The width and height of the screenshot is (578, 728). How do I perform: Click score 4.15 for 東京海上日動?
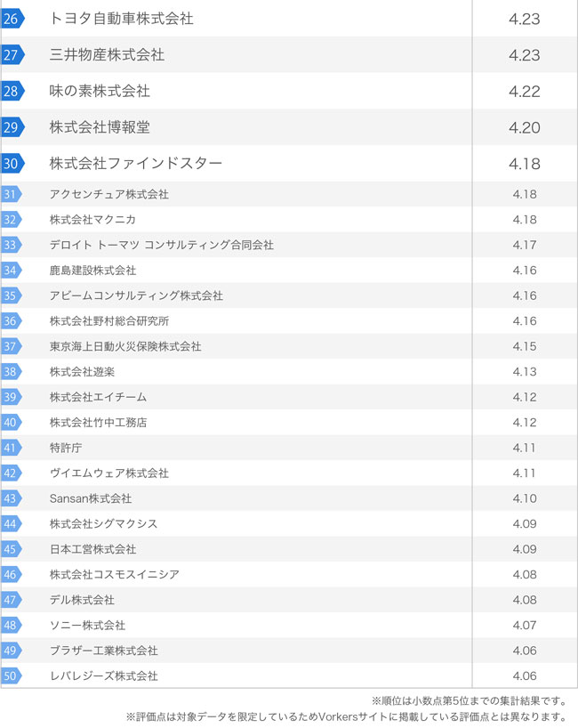tap(525, 346)
